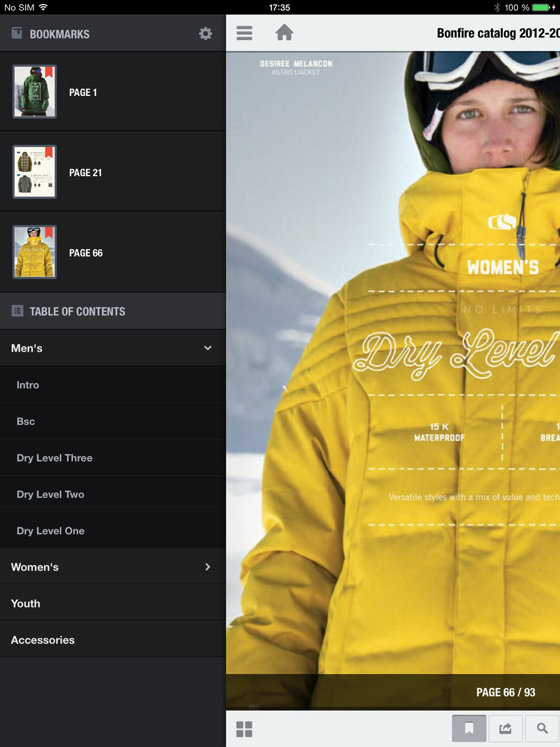
Task: Open the Women's contents entry
Action: (x=113, y=566)
